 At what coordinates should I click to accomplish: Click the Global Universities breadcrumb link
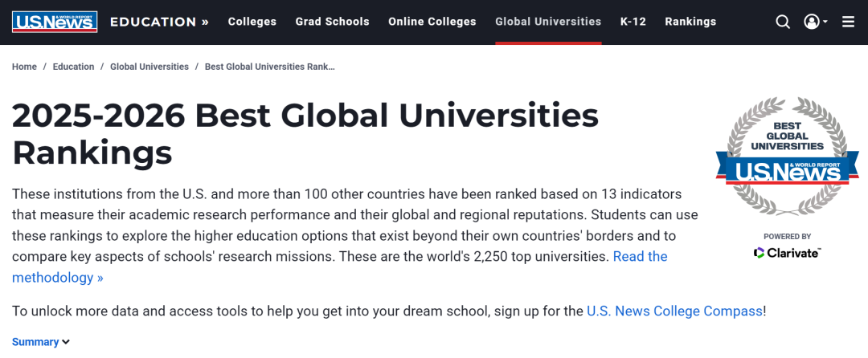(x=149, y=67)
